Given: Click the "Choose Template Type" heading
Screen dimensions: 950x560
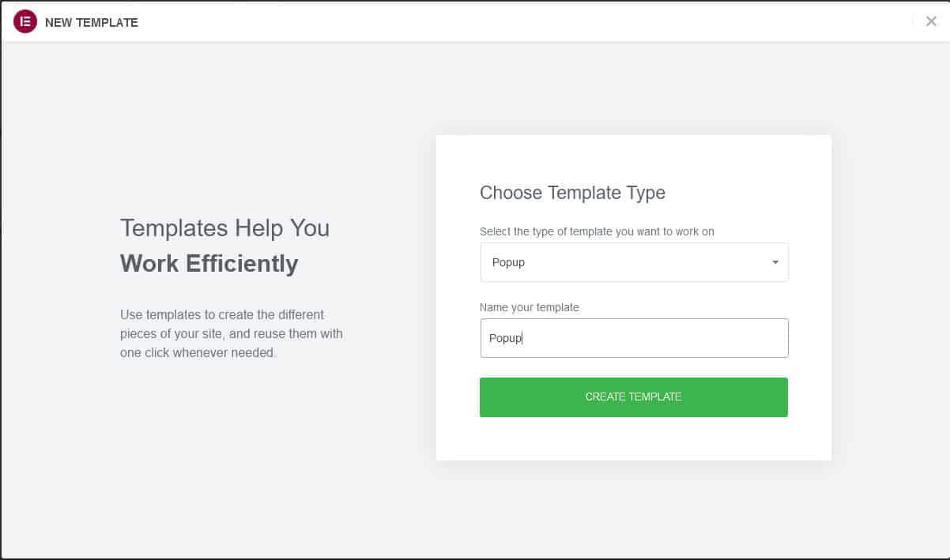Looking at the screenshot, I should tap(572, 193).
